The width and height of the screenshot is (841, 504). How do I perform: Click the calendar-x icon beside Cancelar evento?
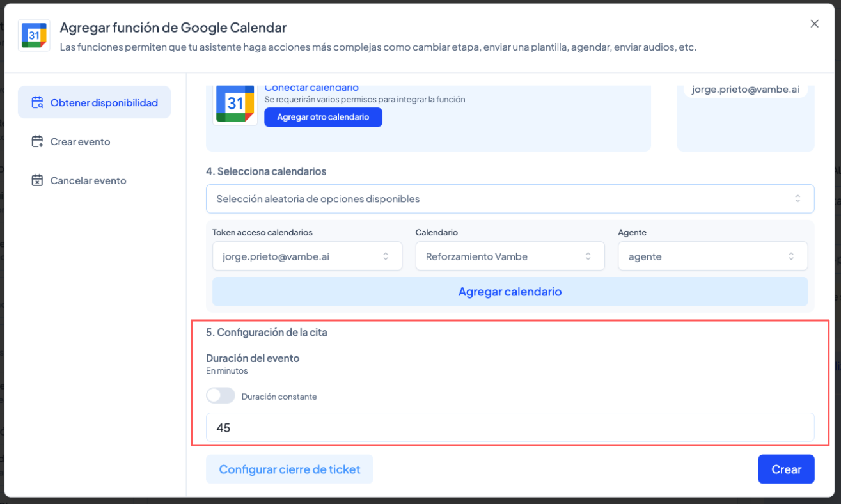click(37, 180)
